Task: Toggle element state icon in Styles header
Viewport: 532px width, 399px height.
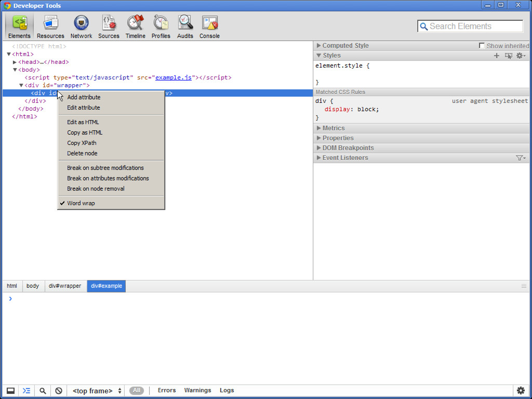Action: (508, 56)
